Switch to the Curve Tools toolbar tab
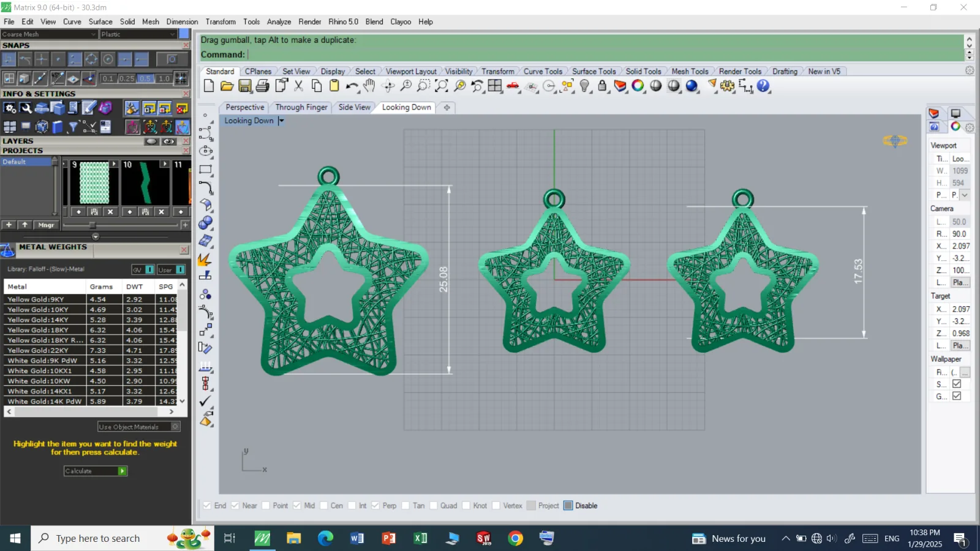This screenshot has height=551, width=980. coord(543,72)
